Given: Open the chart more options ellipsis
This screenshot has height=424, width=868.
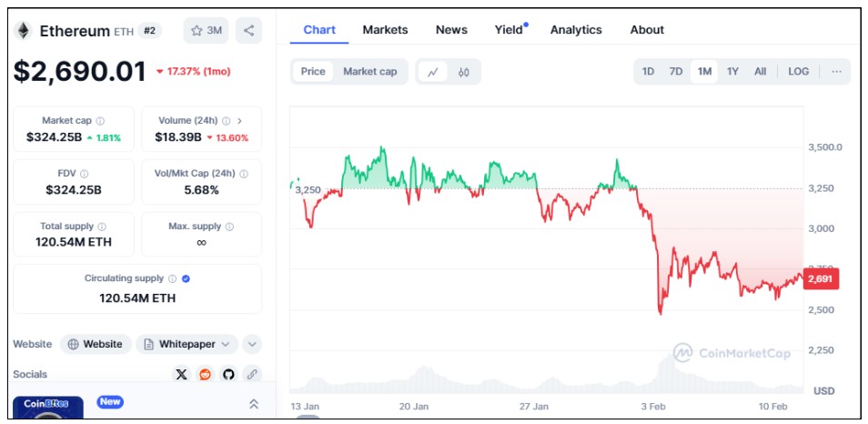Looking at the screenshot, I should point(836,72).
